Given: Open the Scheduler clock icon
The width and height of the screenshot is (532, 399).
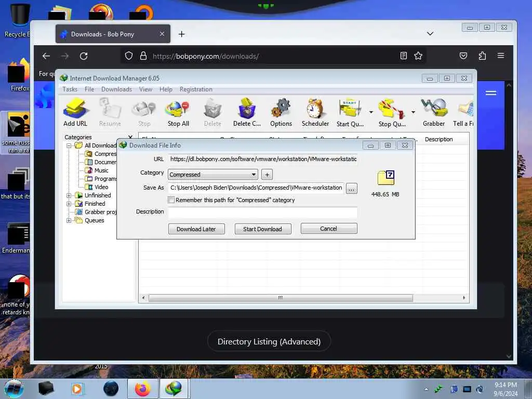Looking at the screenshot, I should pyautogui.click(x=315, y=112).
